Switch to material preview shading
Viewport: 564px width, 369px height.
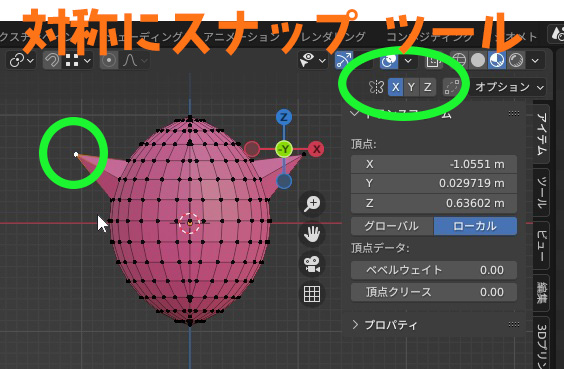pyautogui.click(x=497, y=60)
